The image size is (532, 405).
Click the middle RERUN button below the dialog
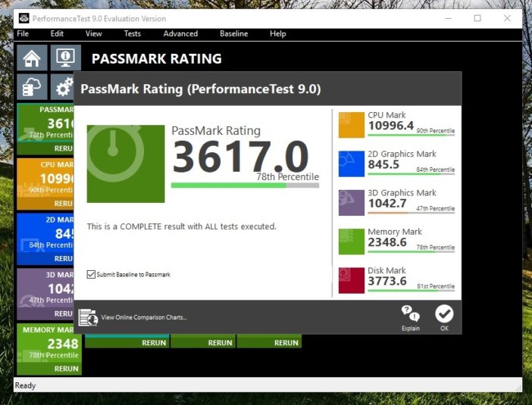click(x=203, y=343)
